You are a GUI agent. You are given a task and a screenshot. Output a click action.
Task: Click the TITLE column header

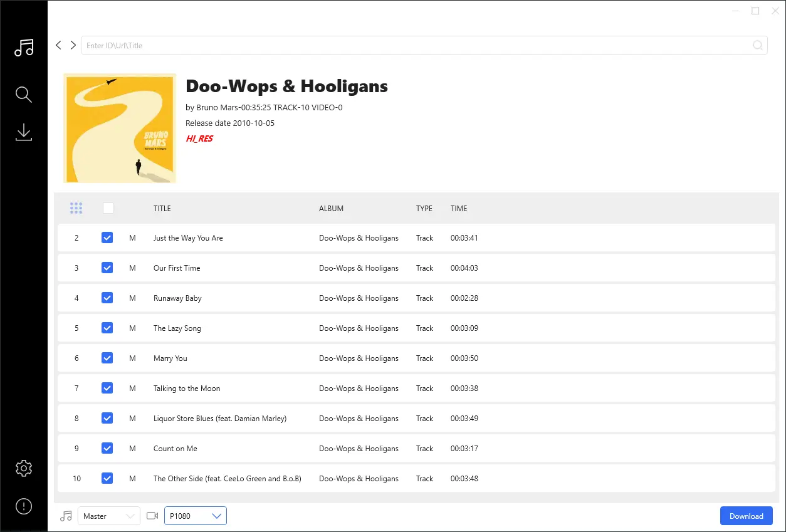coord(162,208)
